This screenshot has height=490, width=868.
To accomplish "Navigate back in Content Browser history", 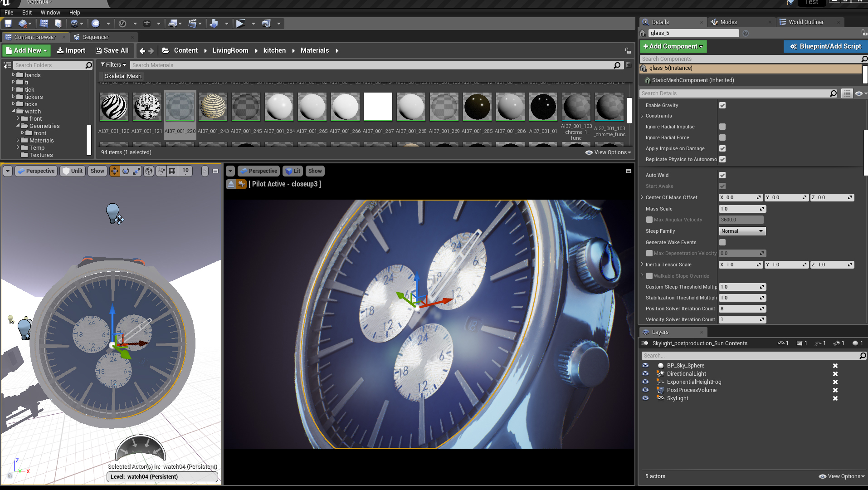I will pos(142,51).
